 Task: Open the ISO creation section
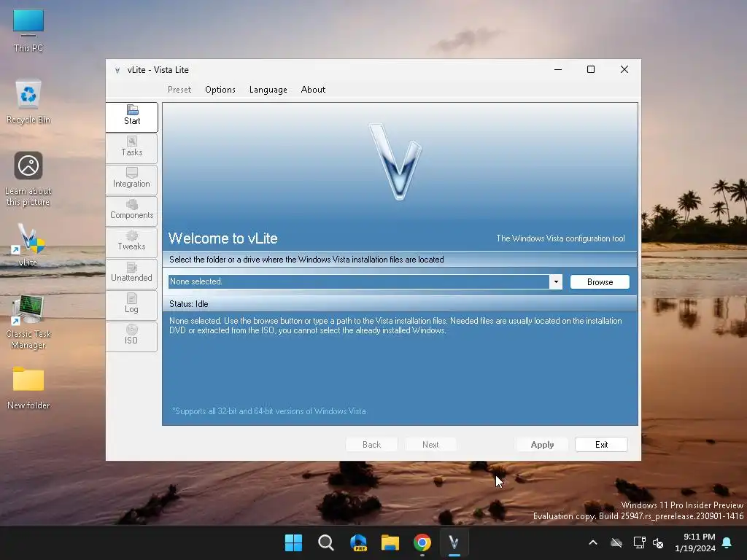point(132,337)
